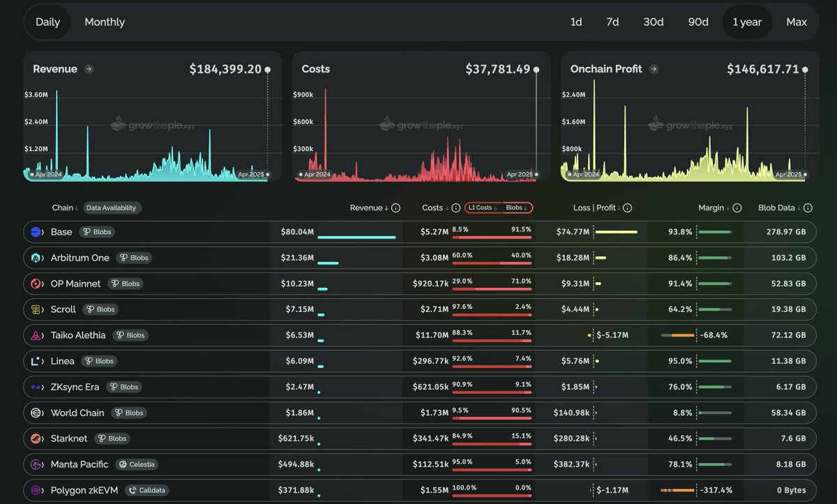Image resolution: width=837 pixels, height=504 pixels.
Task: Click the info icon beside Margin column
Action: click(737, 208)
